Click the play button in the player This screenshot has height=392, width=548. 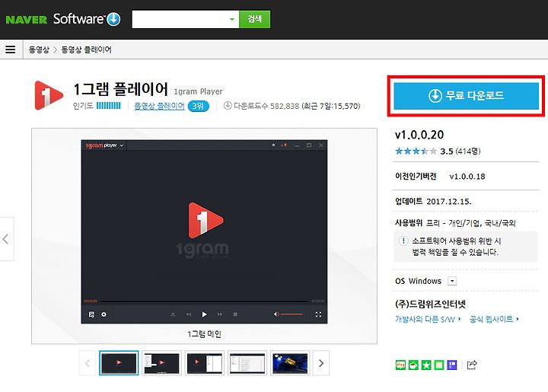(x=204, y=314)
